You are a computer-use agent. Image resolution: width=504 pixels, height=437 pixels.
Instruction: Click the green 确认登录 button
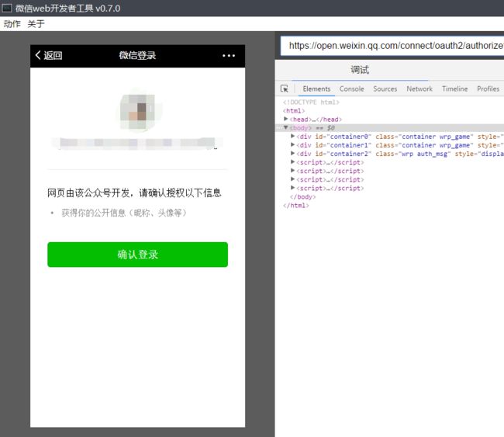(137, 255)
